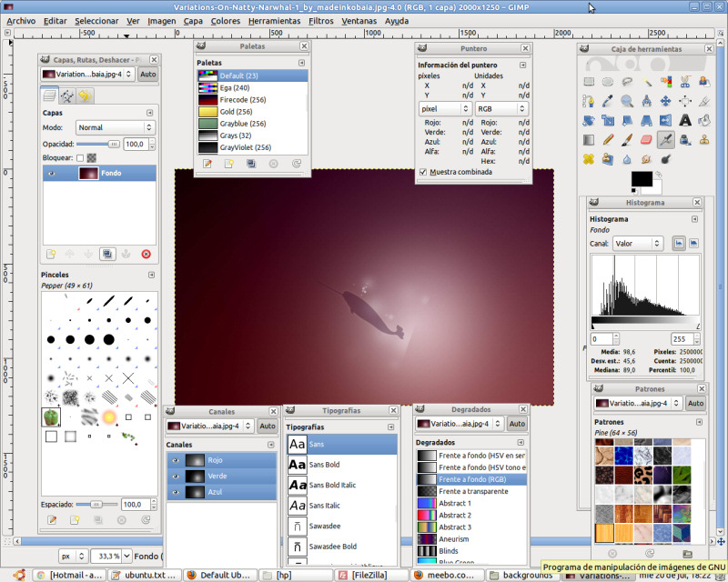728x582 pixels.
Task: Toggle the lock alpha channel checkerboard button
Action: tap(92, 158)
